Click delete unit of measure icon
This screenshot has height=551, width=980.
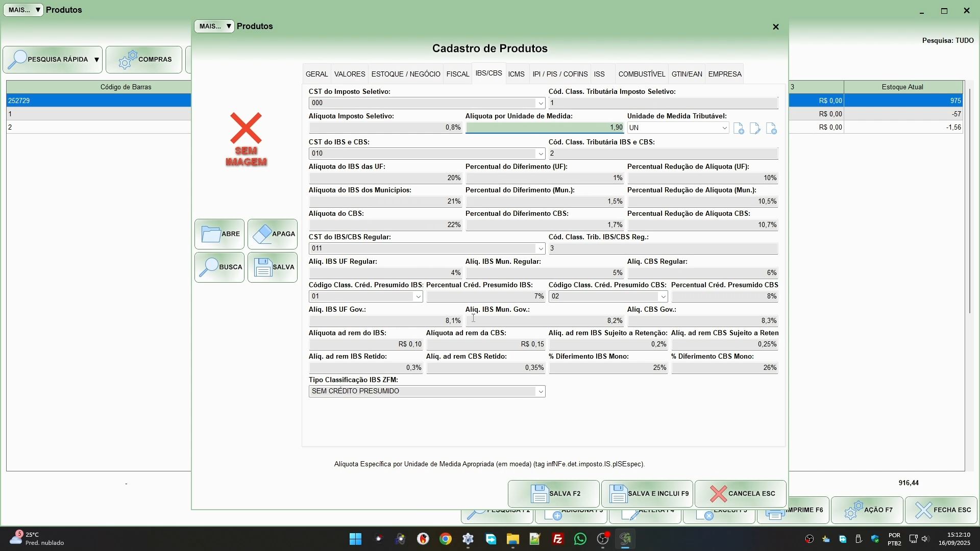771,129
